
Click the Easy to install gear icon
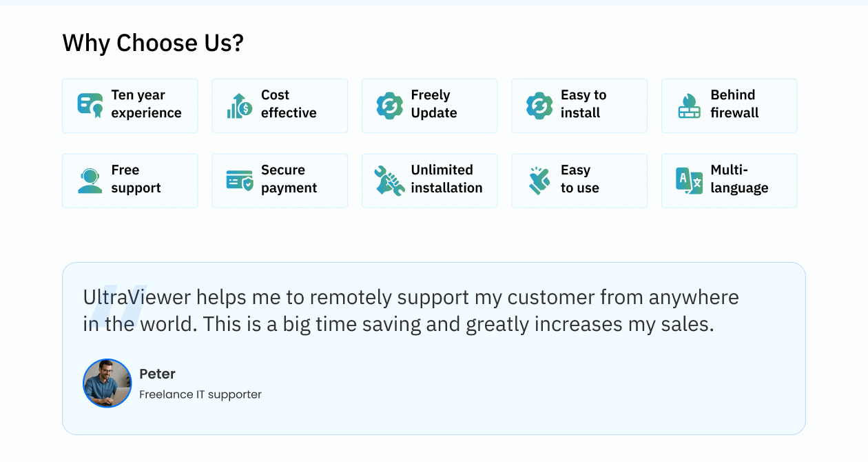[539, 106]
